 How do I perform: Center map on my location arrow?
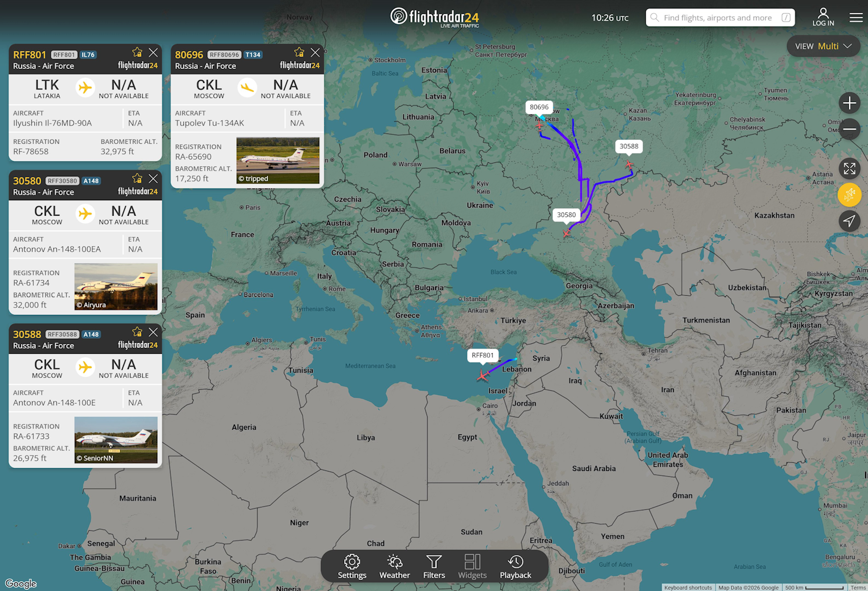pos(849,221)
